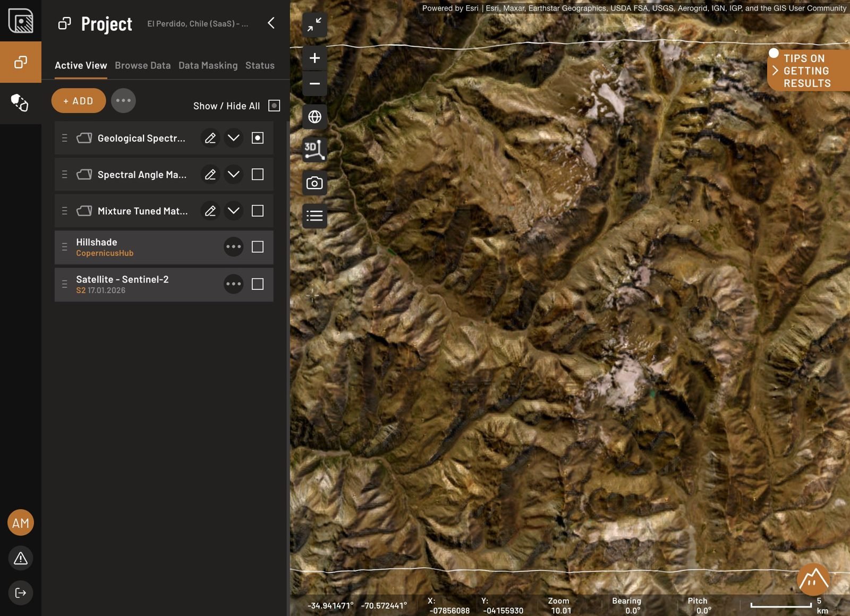Open the more options menu beside ADD
Viewport: 850px width, 616px height.
point(123,100)
